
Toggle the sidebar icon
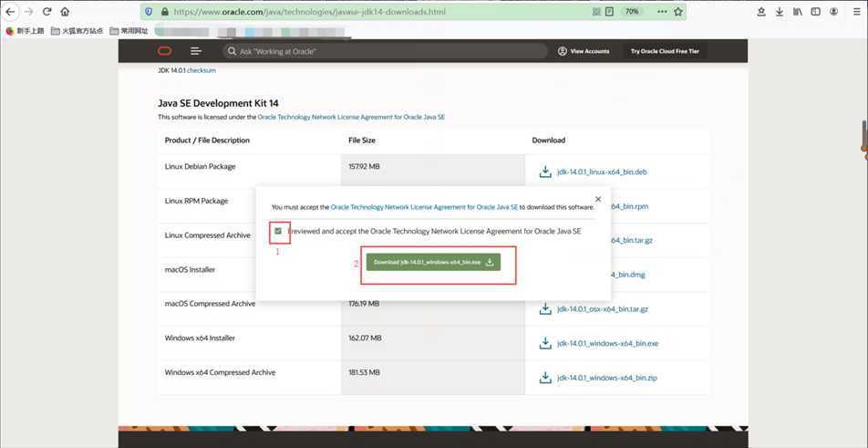pos(815,12)
